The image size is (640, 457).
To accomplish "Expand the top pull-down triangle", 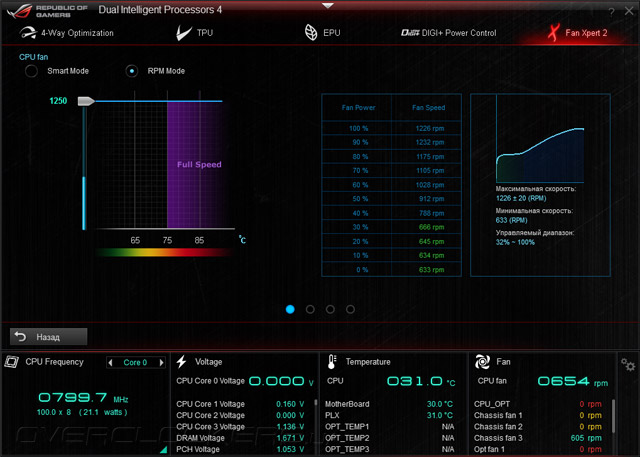I will click(x=328, y=6).
